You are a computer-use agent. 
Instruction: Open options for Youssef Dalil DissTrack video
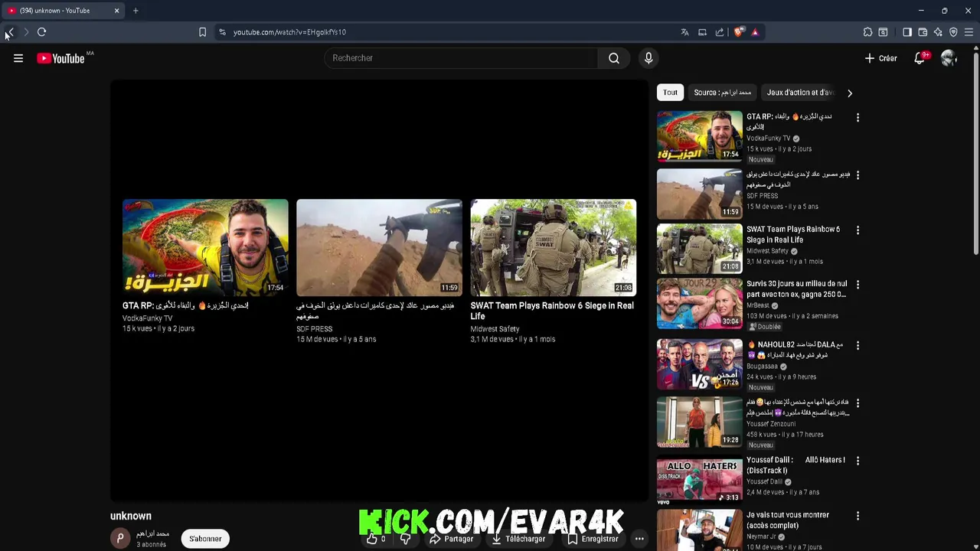(x=857, y=461)
